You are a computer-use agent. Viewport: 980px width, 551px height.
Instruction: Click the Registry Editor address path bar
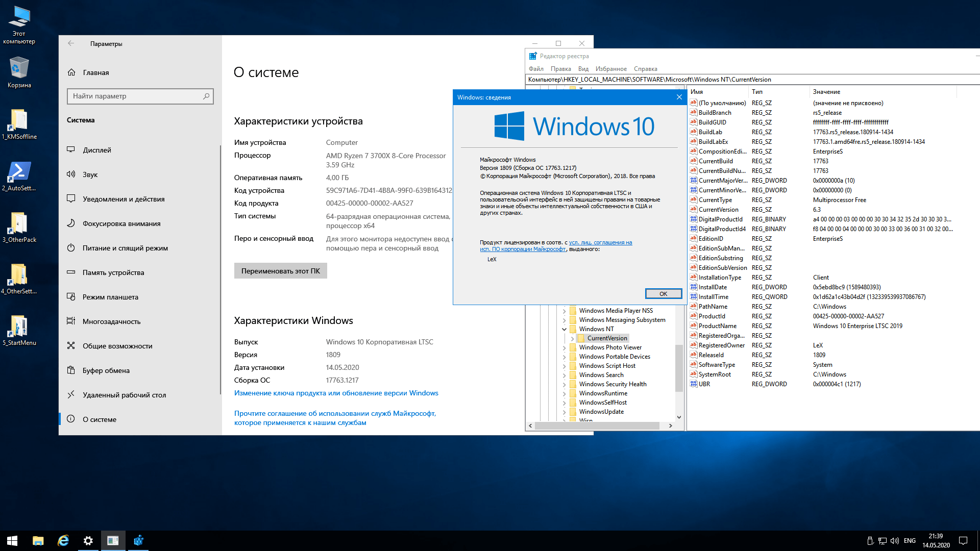point(752,80)
